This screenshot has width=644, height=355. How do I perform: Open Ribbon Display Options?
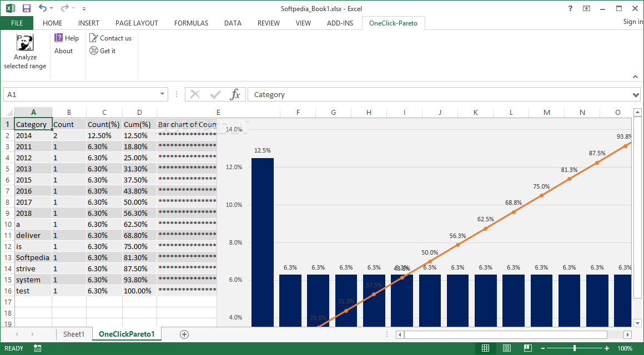pyautogui.click(x=586, y=8)
